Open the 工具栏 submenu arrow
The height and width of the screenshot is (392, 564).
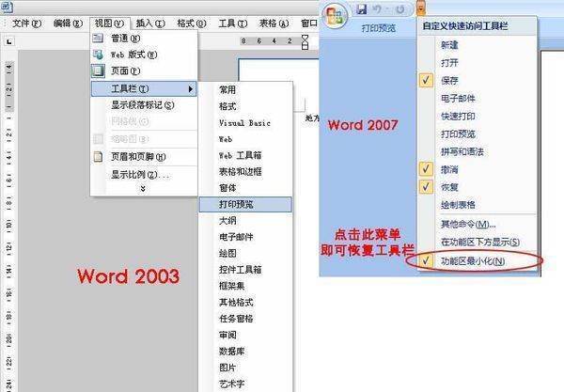tap(191, 88)
